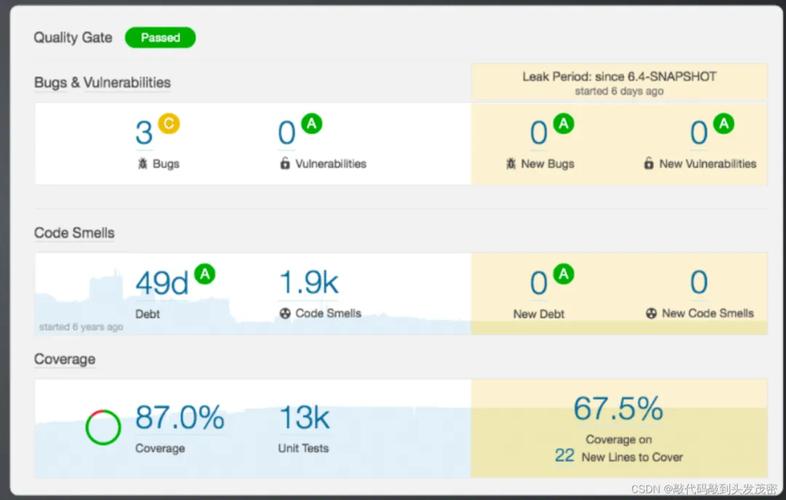This screenshot has height=500, width=786.
Task: Click the 67.5% new coverage value
Action: (x=618, y=409)
